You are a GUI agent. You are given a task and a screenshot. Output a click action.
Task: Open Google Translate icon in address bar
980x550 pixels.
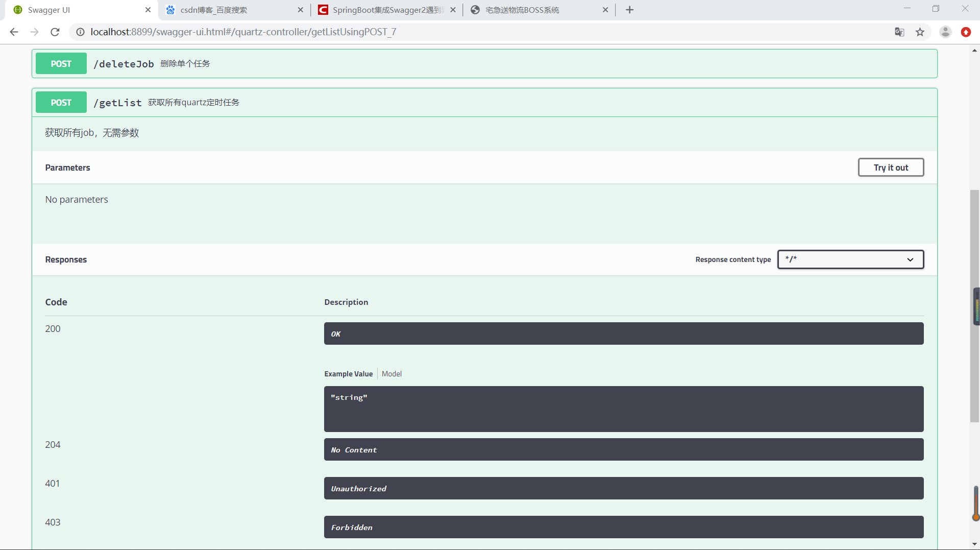coord(899,32)
